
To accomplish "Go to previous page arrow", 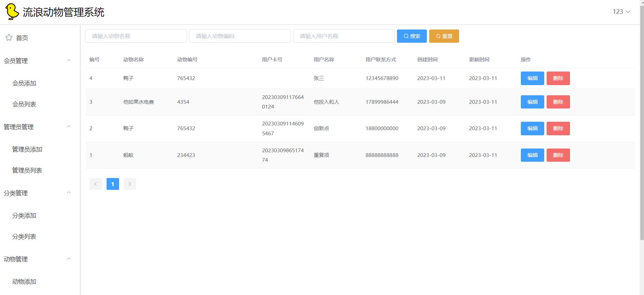I will coord(96,184).
